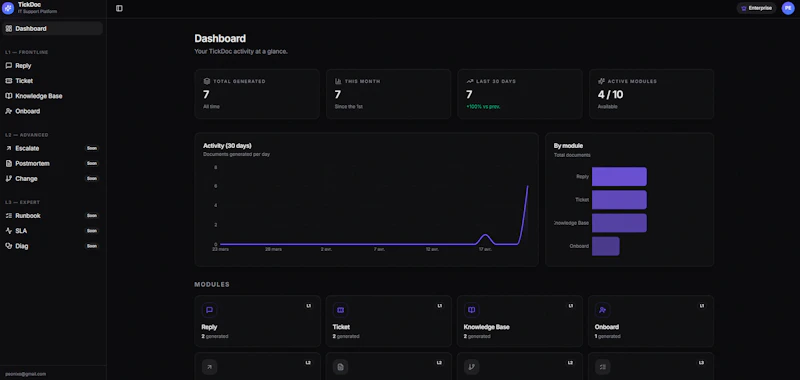Select Diag in the sidebar
Viewport: 800px width, 380px height.
click(x=53, y=246)
